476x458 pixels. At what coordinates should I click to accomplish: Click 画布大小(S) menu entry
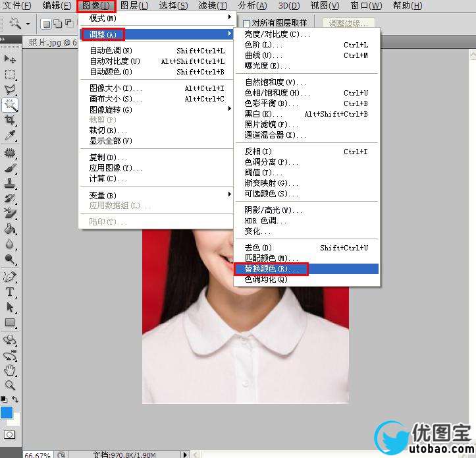pyautogui.click(x=155, y=99)
